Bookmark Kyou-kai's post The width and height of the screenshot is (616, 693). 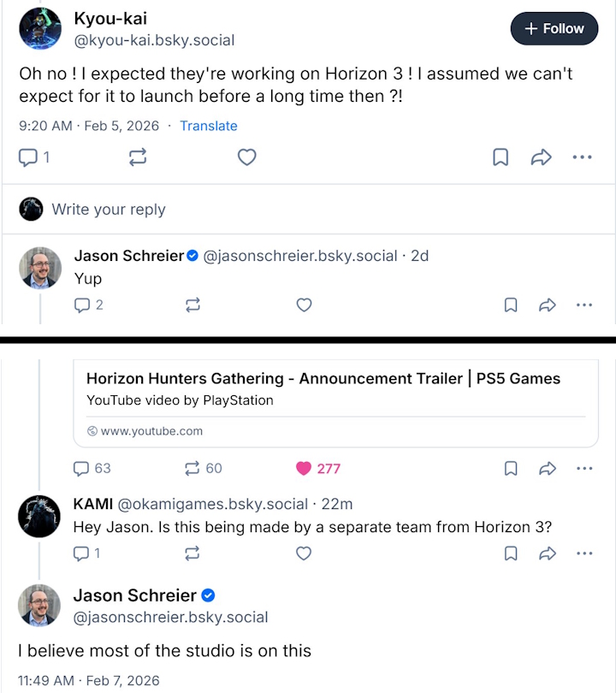[x=500, y=157]
